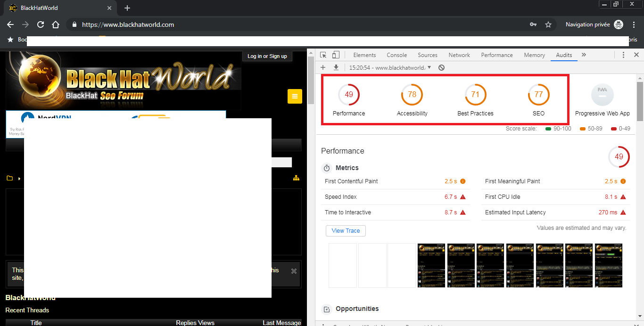Click the first blank filmstrip thumbnail
The width and height of the screenshot is (644, 326).
343,265
